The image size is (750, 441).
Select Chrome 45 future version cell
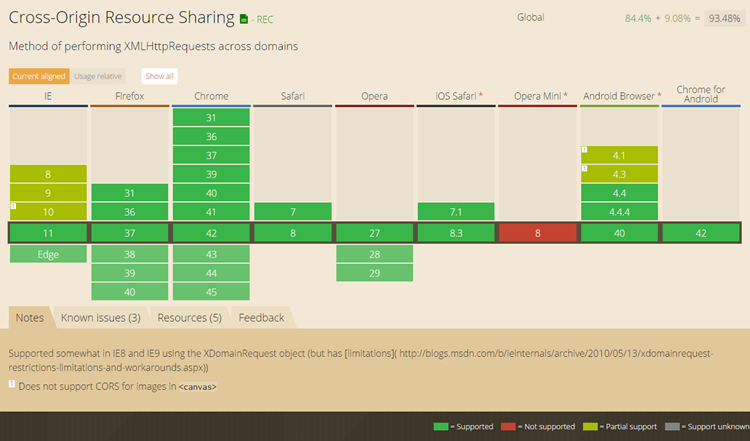pos(211,292)
